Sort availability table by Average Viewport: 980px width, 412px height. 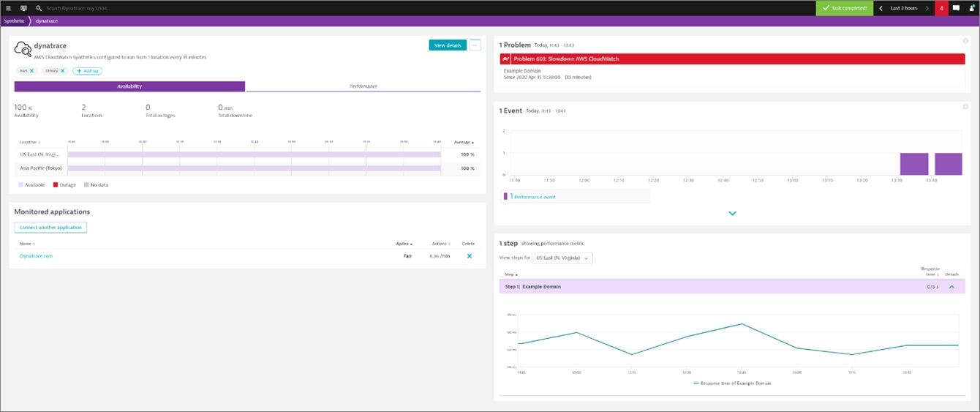[x=464, y=142]
